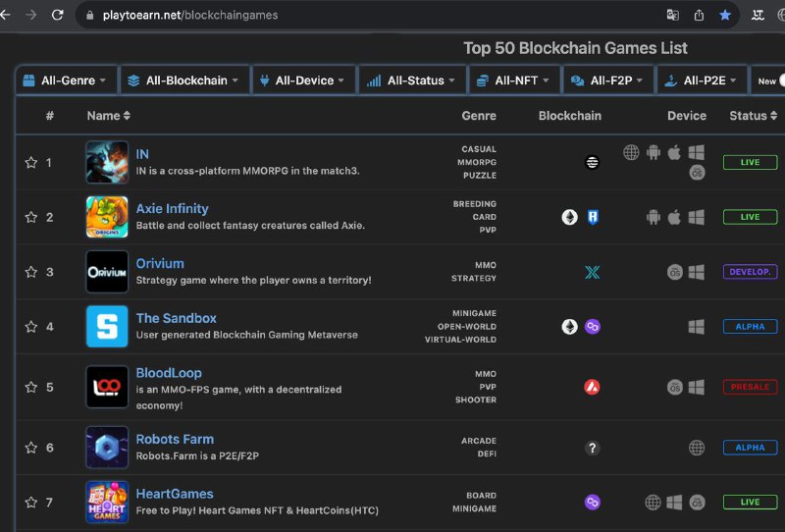The height and width of the screenshot is (532, 785).
Task: Click the Windows icon in The Sandbox row
Action: coord(697,327)
